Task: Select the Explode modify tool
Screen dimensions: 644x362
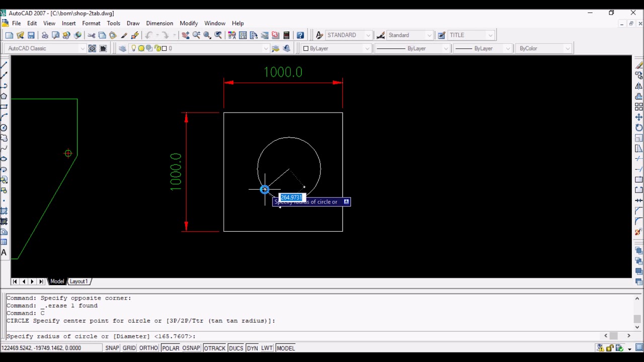Action: (638, 232)
